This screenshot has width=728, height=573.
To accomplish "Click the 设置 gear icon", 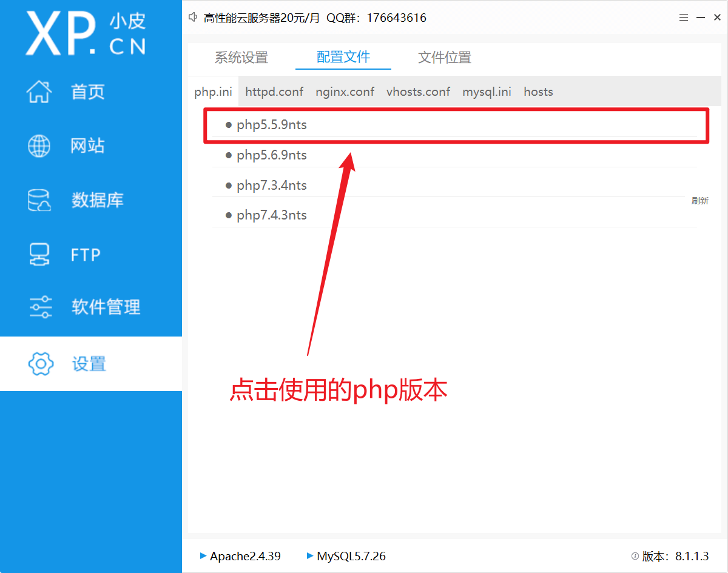I will click(41, 364).
